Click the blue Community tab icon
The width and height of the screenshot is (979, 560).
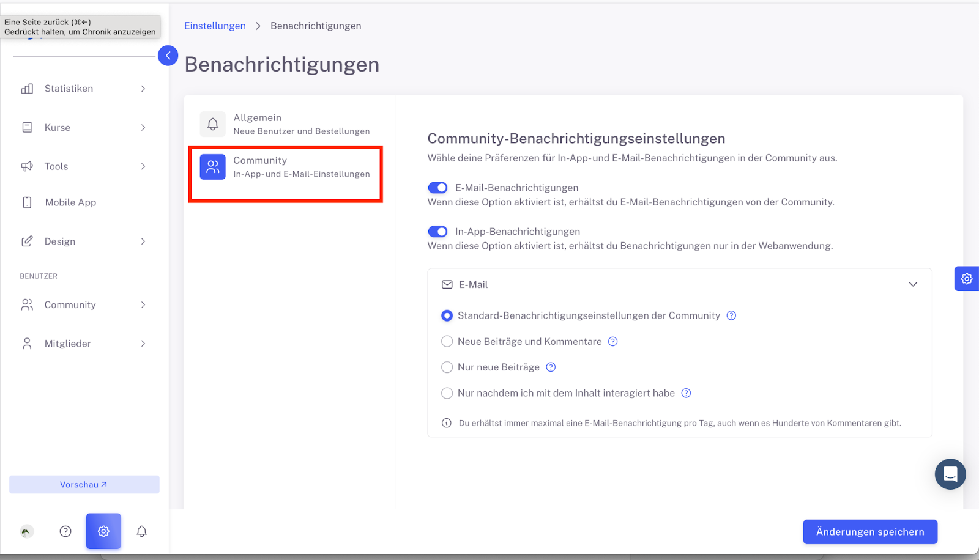[212, 167]
